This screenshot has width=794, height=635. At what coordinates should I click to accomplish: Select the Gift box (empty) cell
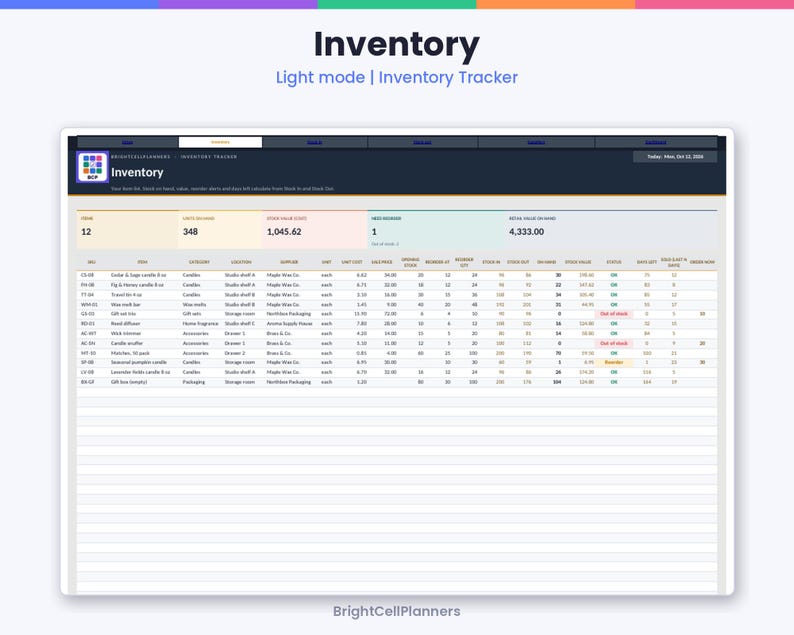pos(129,382)
